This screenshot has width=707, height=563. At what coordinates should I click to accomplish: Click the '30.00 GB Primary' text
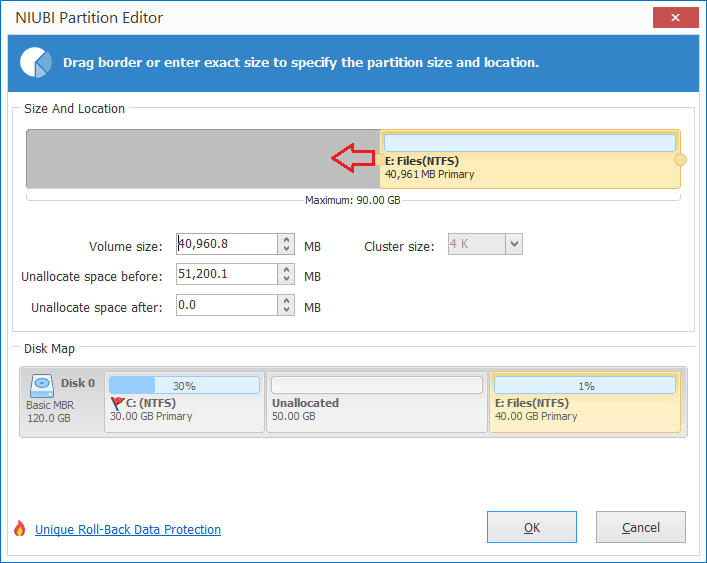pyautogui.click(x=151, y=416)
